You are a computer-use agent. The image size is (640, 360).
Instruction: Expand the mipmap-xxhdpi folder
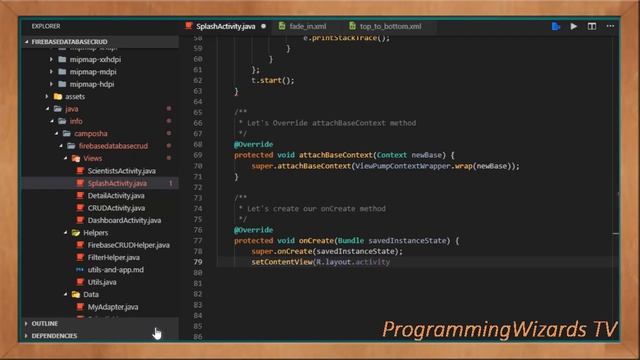pos(51,60)
